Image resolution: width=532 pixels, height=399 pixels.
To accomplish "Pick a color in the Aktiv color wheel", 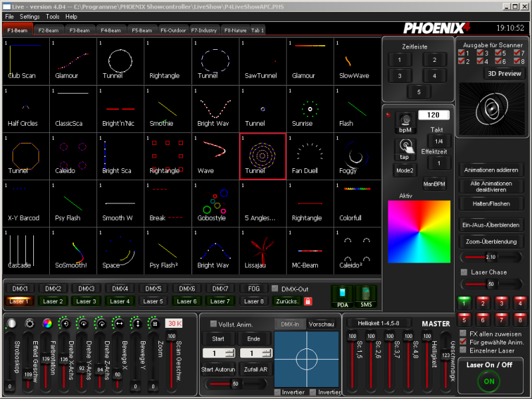I will coord(419,231).
